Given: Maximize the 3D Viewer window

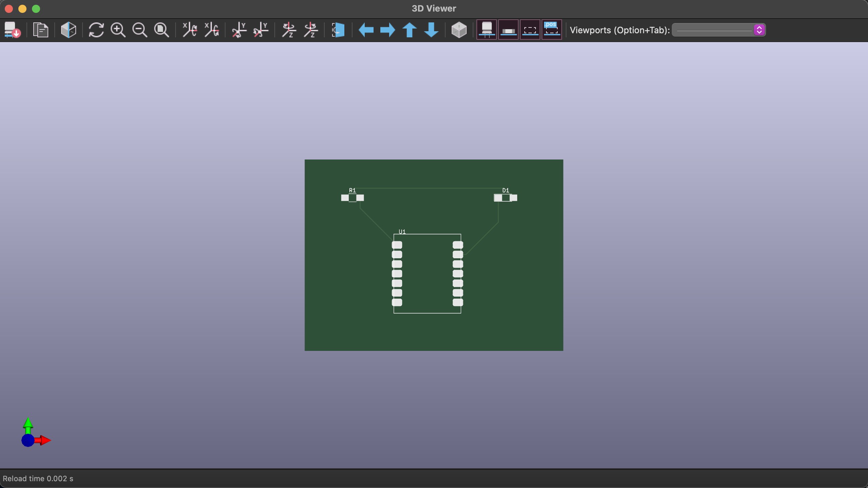Looking at the screenshot, I should pyautogui.click(x=36, y=8).
